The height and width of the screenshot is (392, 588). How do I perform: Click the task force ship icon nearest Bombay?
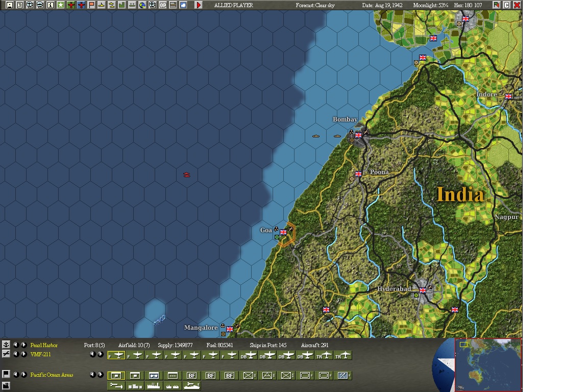click(x=337, y=136)
